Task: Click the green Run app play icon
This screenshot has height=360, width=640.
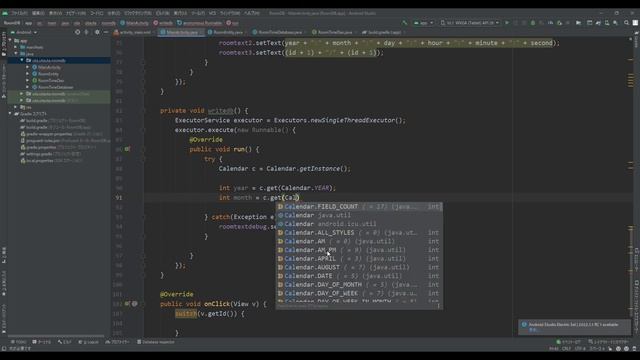Action: (507, 23)
